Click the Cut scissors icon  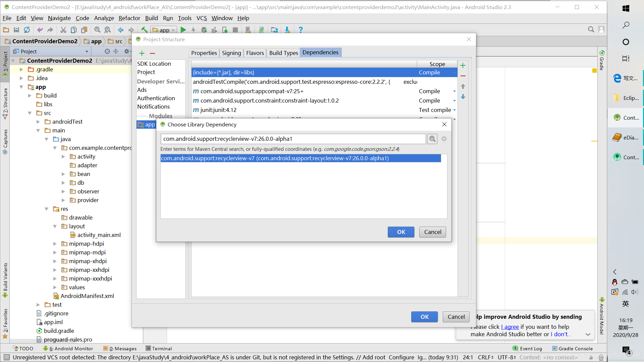[x=63, y=30]
